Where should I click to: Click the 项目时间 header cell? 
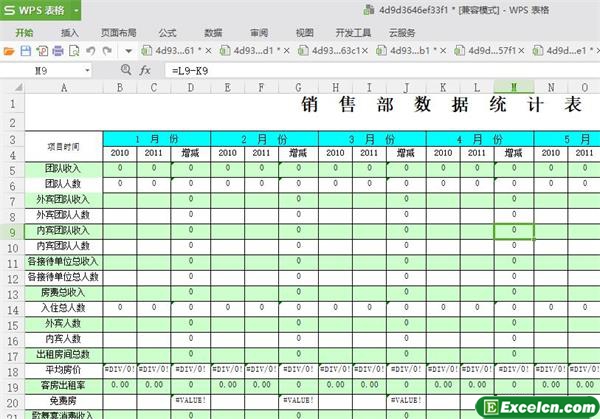[x=64, y=147]
